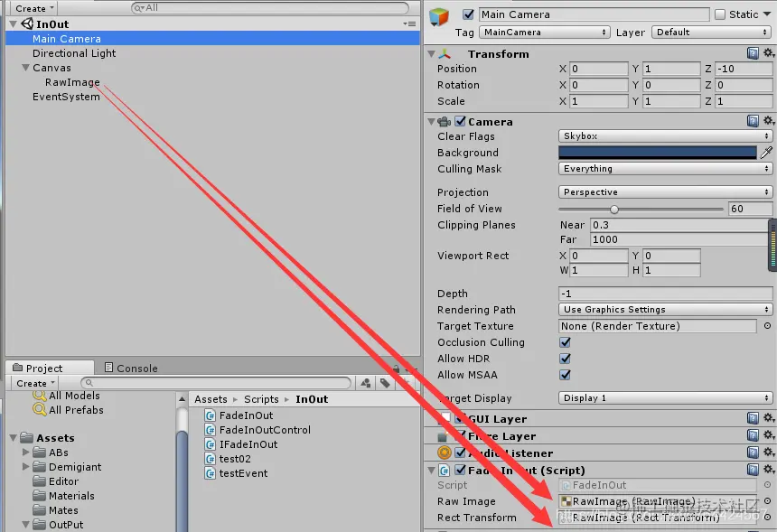The height and width of the screenshot is (532, 777).
Task: Click search by type filter icon
Action: coord(366,383)
